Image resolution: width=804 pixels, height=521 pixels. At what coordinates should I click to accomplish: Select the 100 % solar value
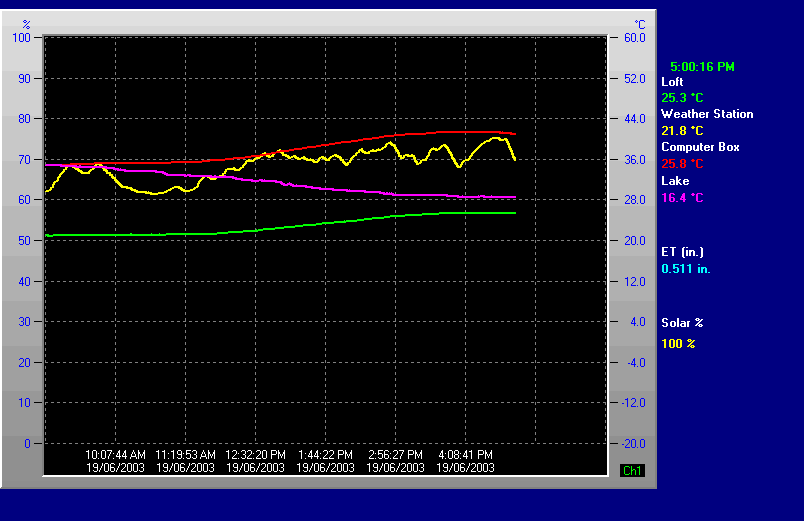point(678,344)
